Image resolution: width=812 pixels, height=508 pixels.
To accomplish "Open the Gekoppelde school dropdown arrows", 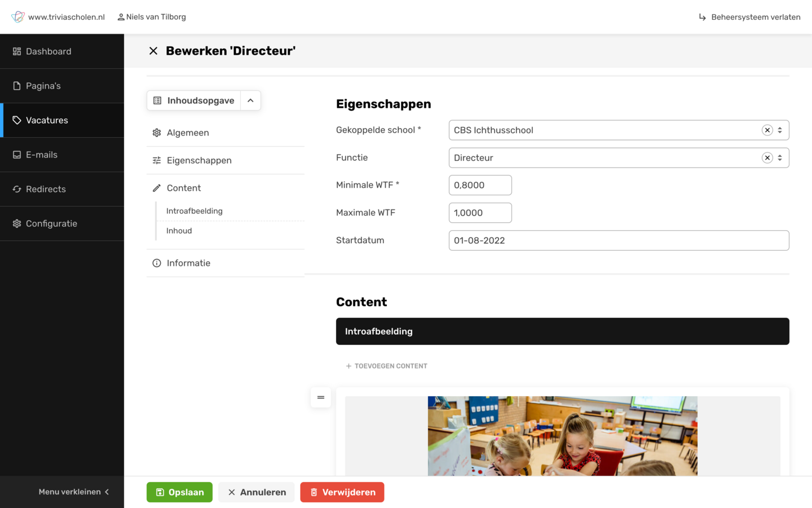I will 780,130.
